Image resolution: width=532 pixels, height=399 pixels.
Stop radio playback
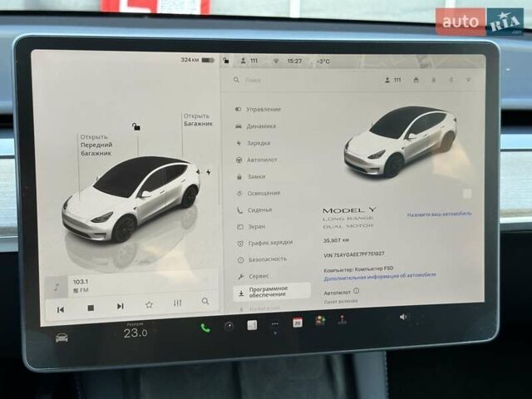(x=91, y=308)
